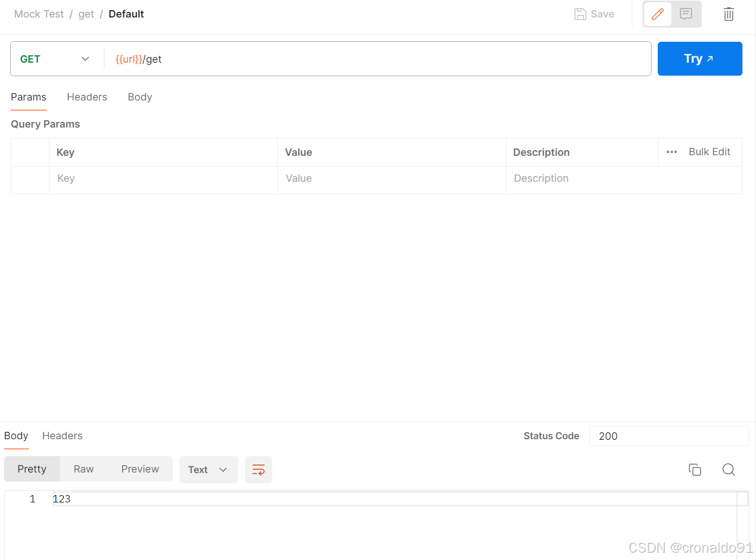Delete example with trash icon
The height and width of the screenshot is (560, 756).
729,14
